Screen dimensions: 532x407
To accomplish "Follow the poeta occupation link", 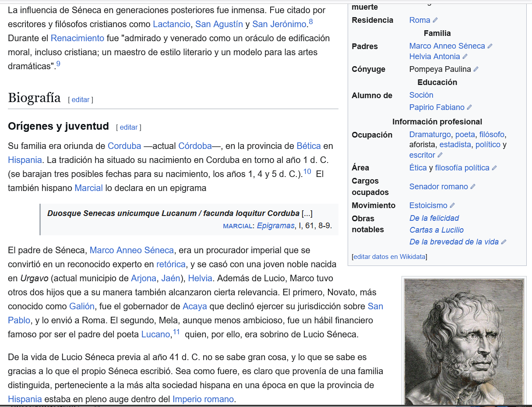I will 465,134.
